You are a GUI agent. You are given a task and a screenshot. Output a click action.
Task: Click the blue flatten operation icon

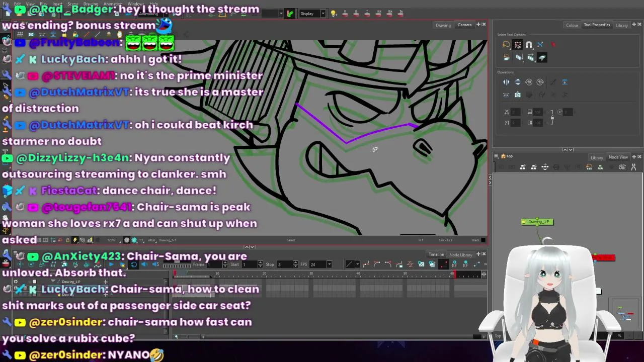coord(565,82)
